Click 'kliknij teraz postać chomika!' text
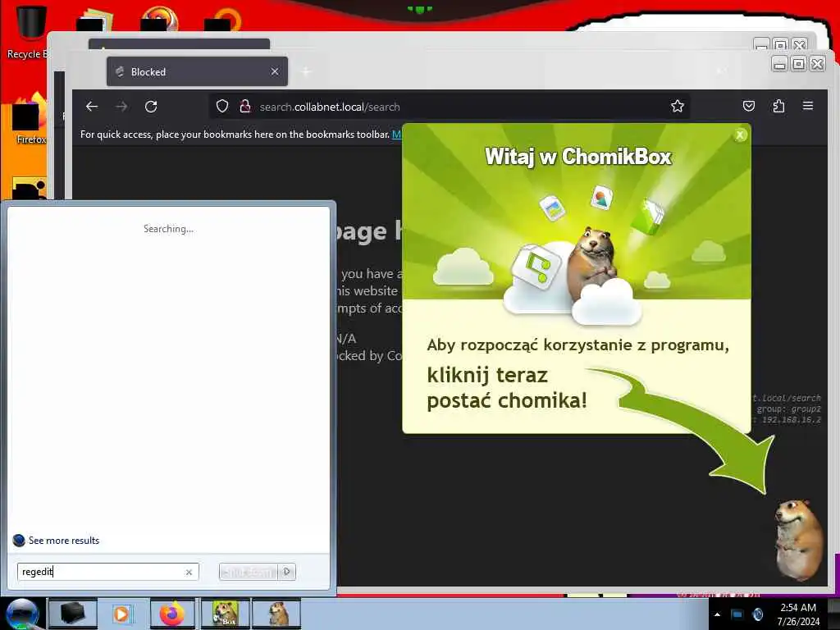Screen dimensions: 840x630 coord(507,388)
